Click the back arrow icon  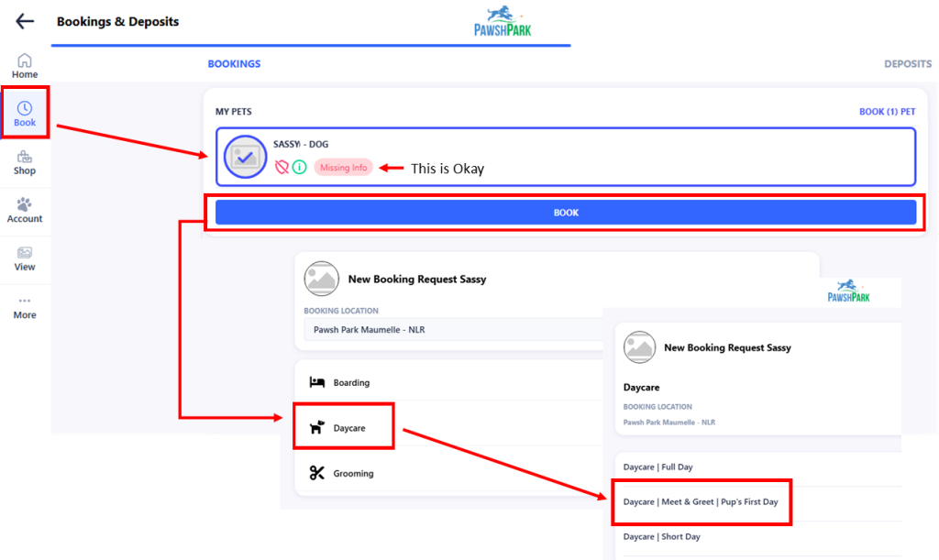pyautogui.click(x=25, y=22)
